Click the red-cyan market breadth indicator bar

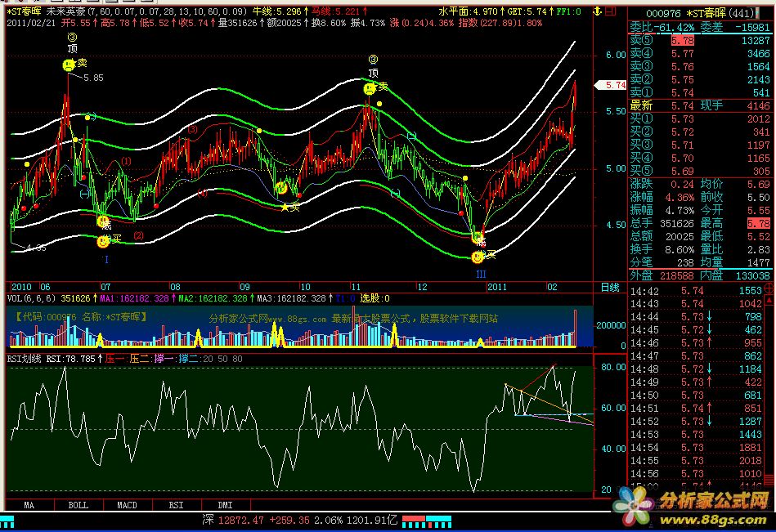point(426,521)
